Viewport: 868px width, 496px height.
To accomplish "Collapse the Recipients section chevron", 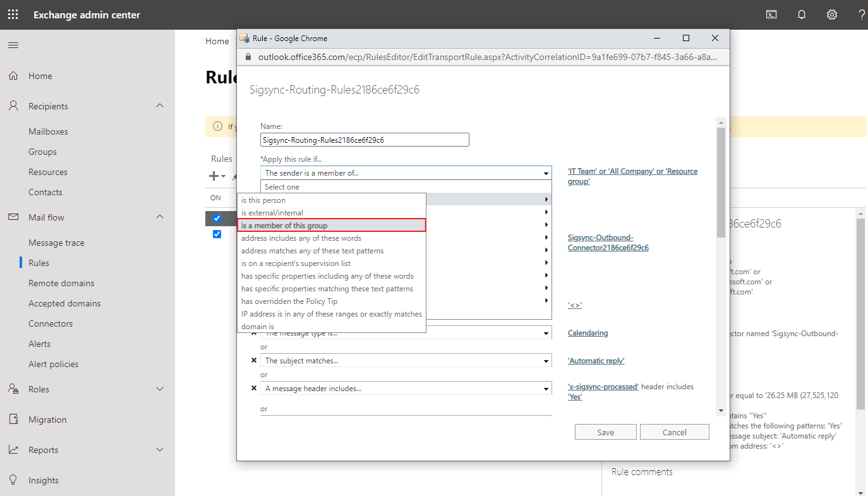I will [160, 106].
